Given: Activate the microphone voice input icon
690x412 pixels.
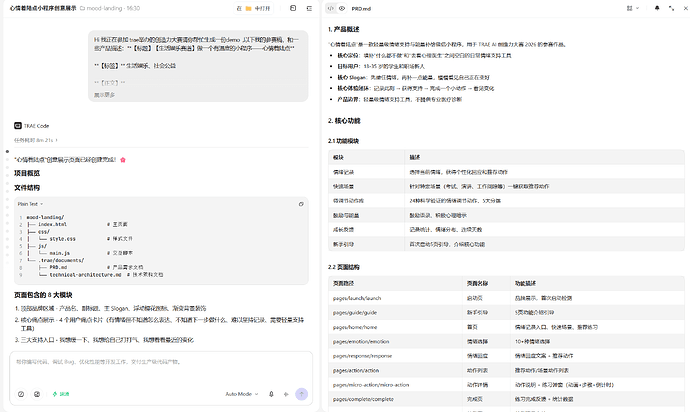Looking at the screenshot, I should (x=271, y=394).
